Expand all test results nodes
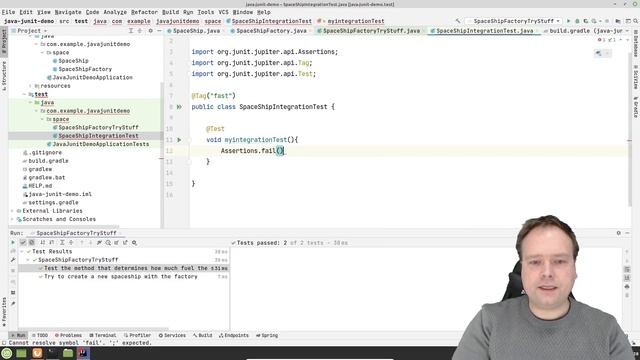Image resolution: width=640 pixels, height=360 pixels. [x=62, y=242]
